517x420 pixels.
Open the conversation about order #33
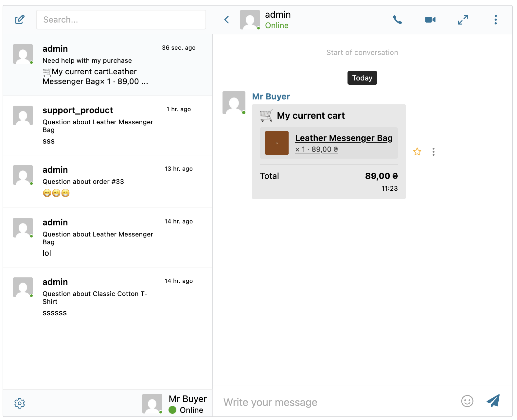pyautogui.click(x=108, y=182)
